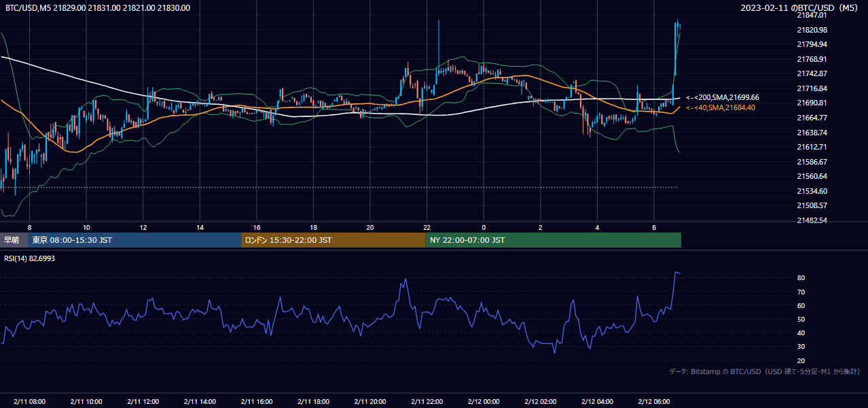Screen dimensions: 868x408
Task: Click the 2/12 02:00 time axis label
Action: click(541, 401)
